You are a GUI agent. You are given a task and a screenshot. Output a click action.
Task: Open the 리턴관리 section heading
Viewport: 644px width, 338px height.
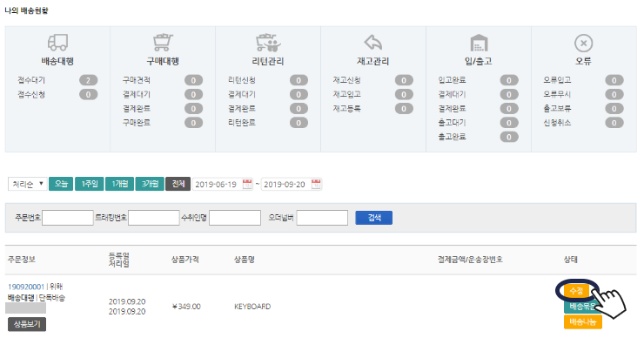coord(268,61)
